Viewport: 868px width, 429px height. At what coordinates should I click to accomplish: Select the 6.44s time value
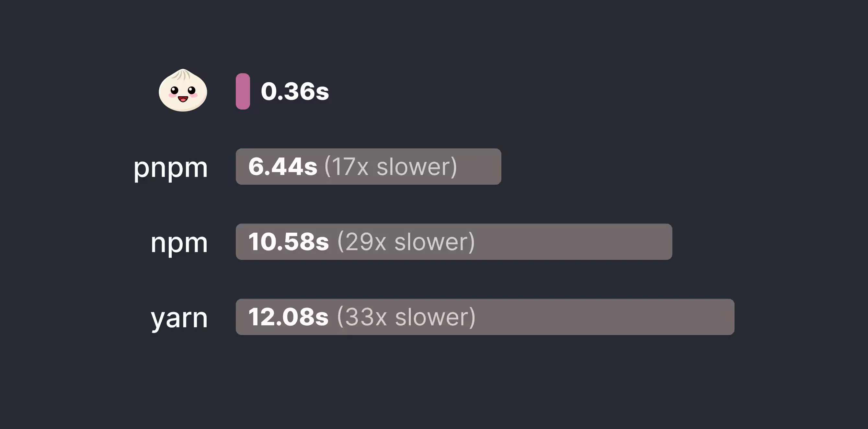pos(283,167)
